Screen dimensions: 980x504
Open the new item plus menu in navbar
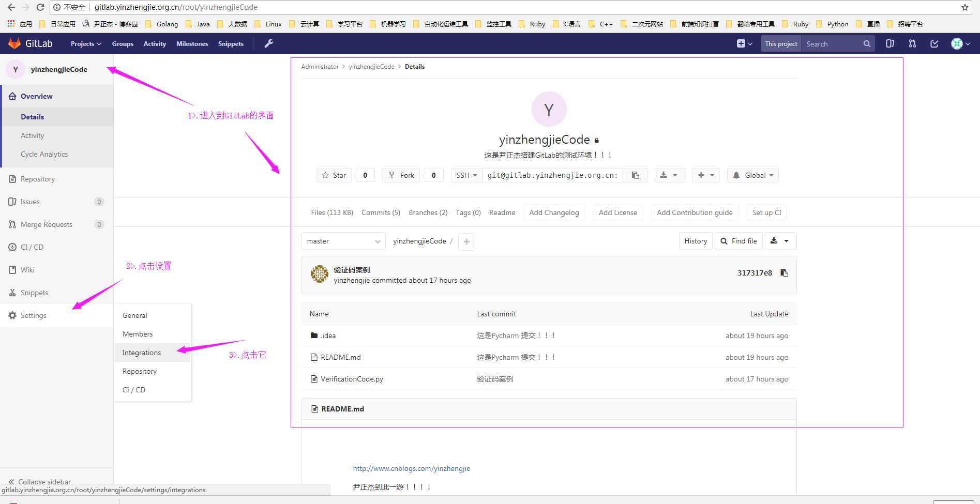tap(744, 44)
